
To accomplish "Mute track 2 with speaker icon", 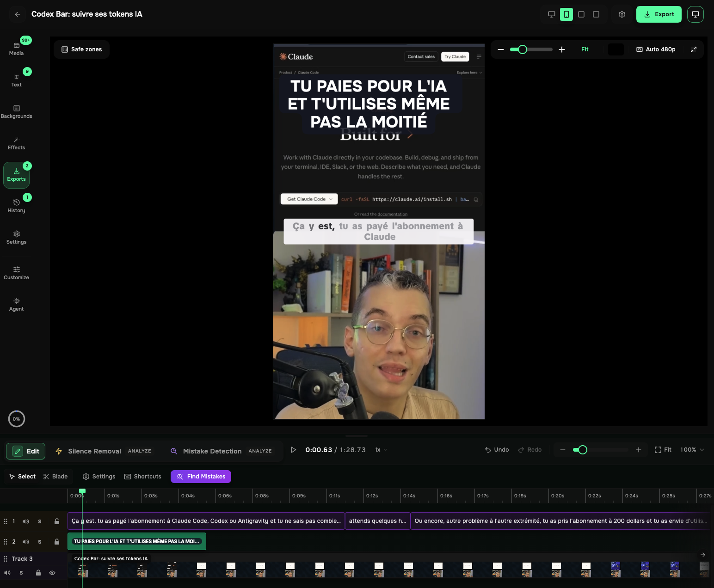I will pyautogui.click(x=26, y=542).
